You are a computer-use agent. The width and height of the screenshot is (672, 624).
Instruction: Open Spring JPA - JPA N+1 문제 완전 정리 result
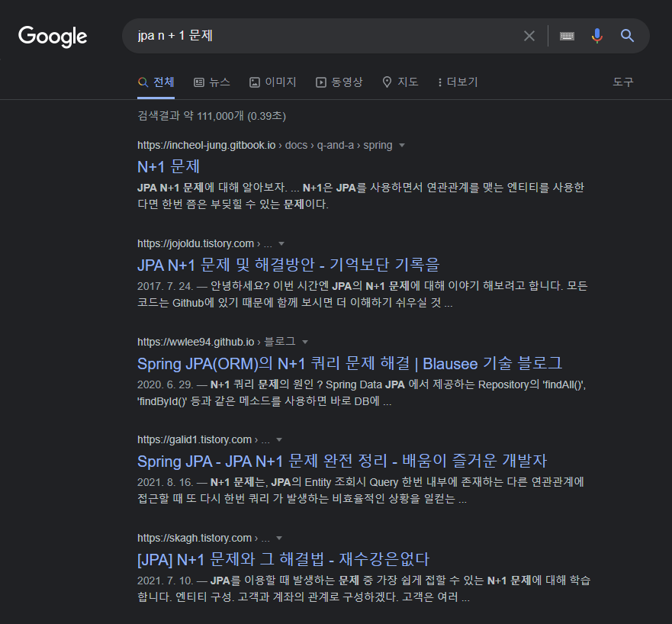(342, 462)
